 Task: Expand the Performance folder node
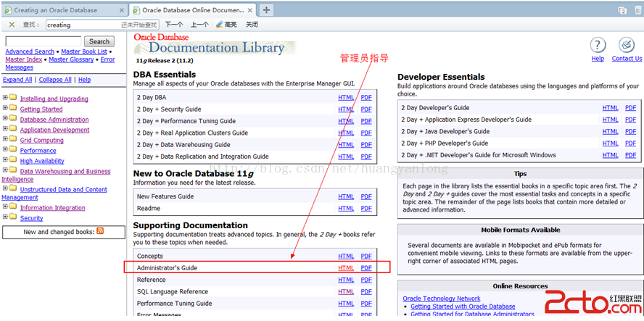[5, 149]
